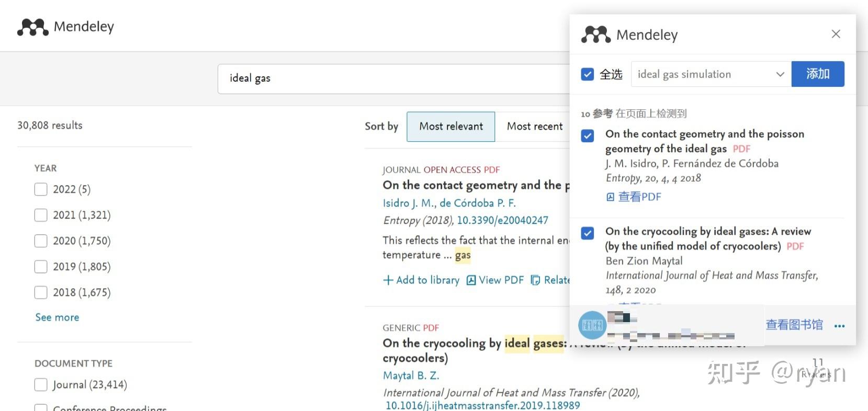This screenshot has width=868, height=411.
Task: Click the View PDF icon on the first result
Action: (472, 280)
